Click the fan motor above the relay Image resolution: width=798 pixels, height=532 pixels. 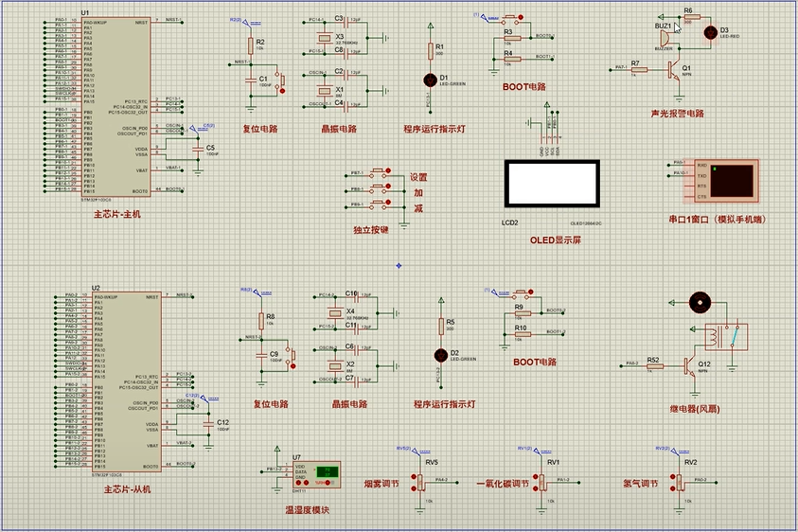[700, 302]
